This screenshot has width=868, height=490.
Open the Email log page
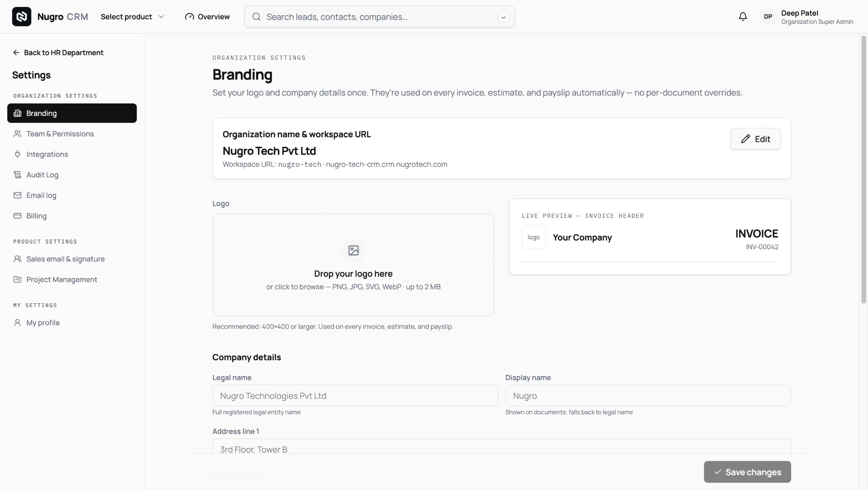(72, 195)
